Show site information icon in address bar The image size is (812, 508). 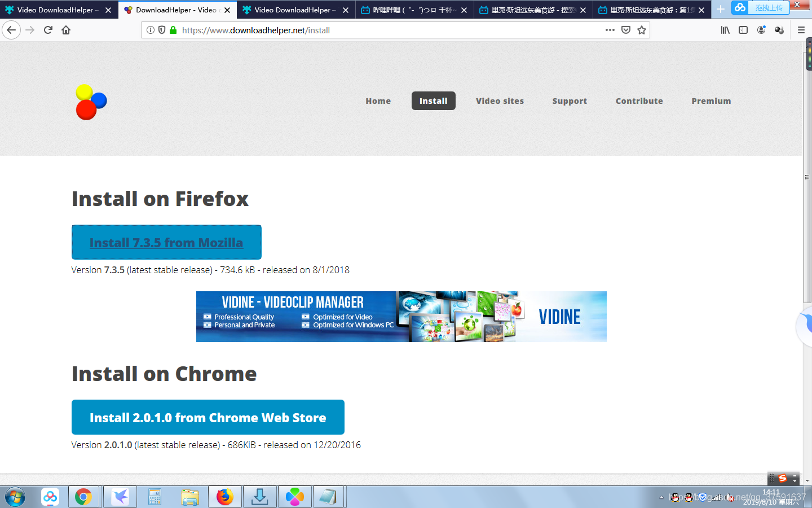click(x=151, y=30)
